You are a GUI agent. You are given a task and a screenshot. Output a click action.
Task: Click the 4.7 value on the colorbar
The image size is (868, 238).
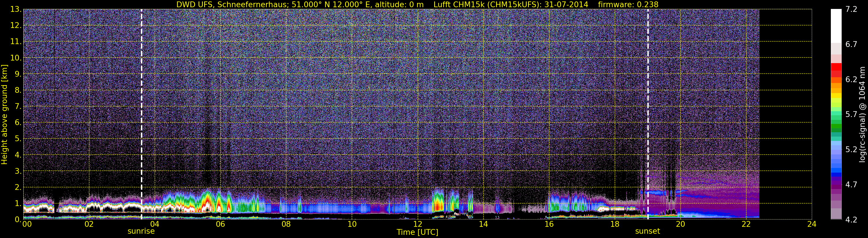(851, 185)
